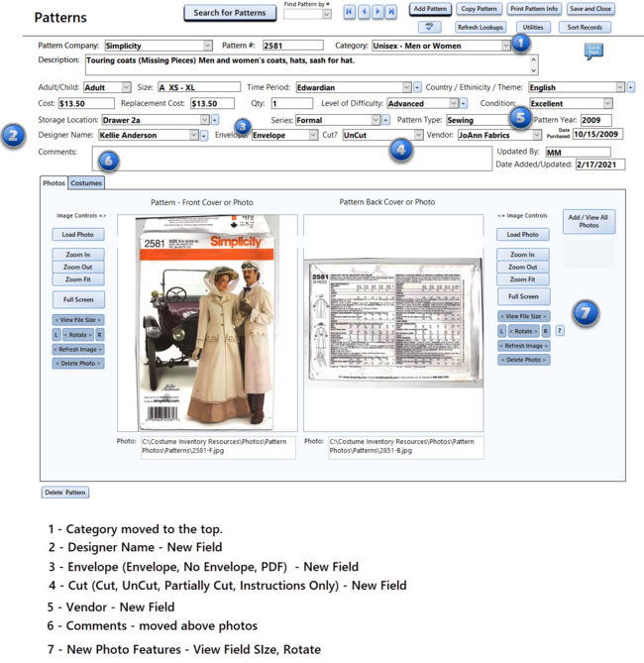Click the front cover pattern photo
This screenshot has width=644, height=663.
tap(207, 323)
